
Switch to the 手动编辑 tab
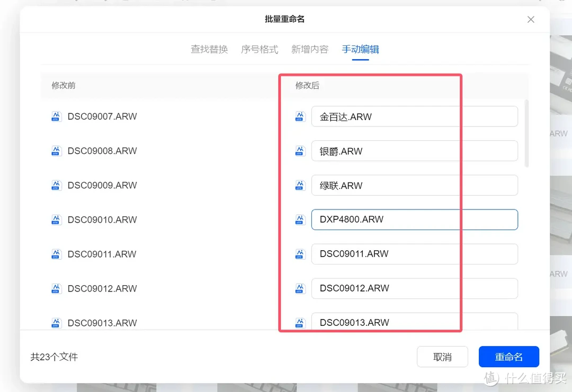[x=360, y=49]
